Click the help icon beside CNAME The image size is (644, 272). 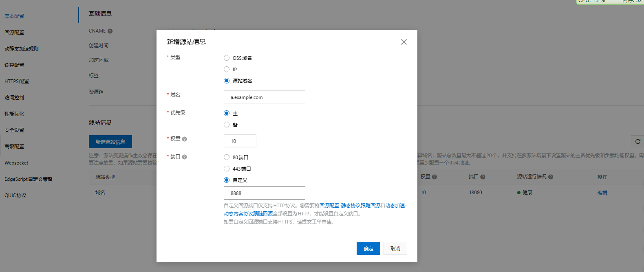pos(110,31)
